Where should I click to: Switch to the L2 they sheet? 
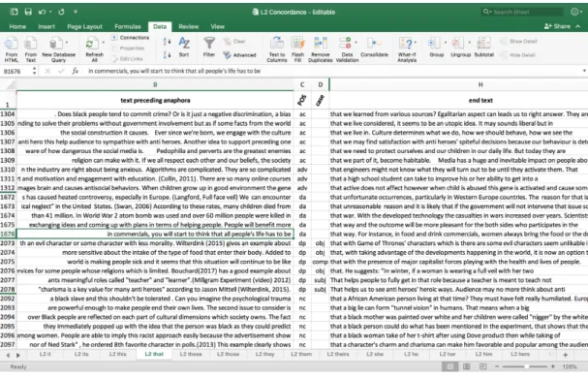pyautogui.click(x=264, y=354)
